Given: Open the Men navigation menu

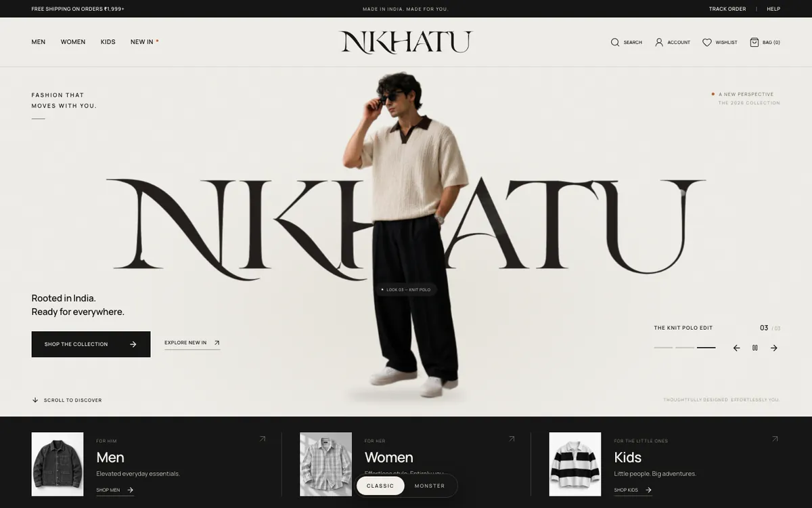Looking at the screenshot, I should [x=39, y=42].
